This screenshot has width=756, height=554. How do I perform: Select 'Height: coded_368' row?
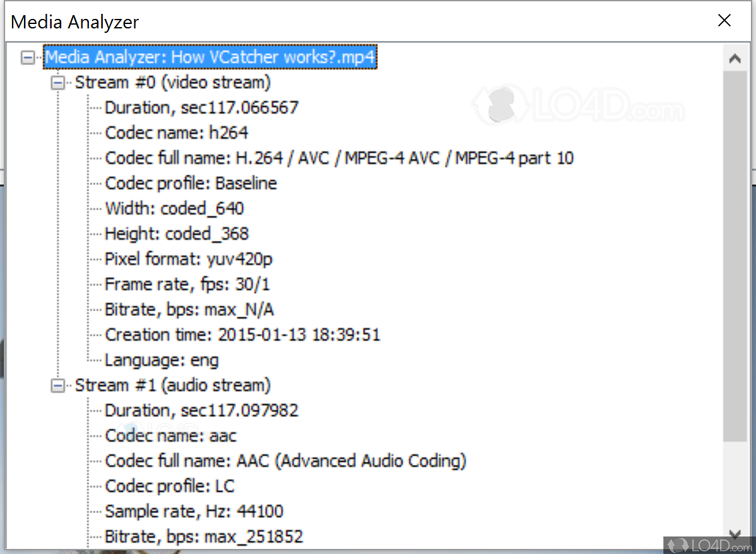point(177,234)
